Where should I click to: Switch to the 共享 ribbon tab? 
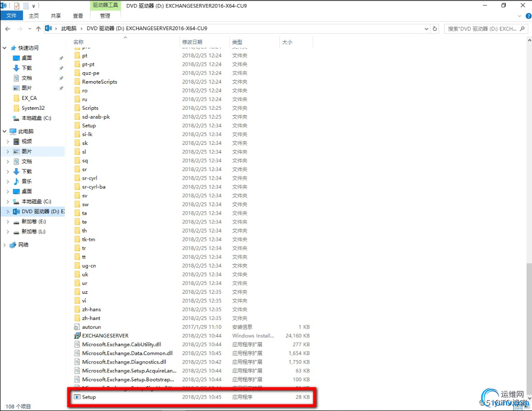point(56,16)
